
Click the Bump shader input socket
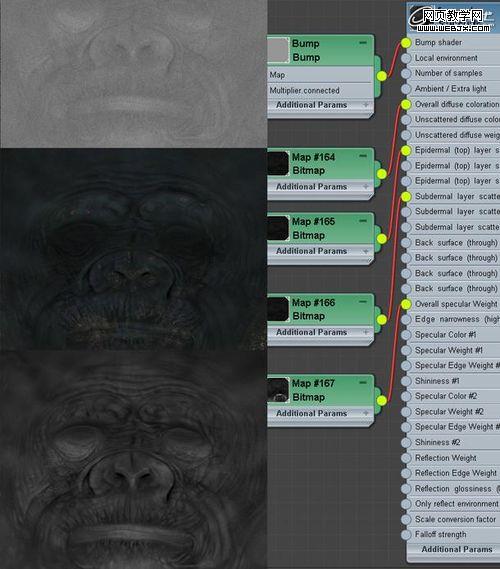pyautogui.click(x=406, y=43)
